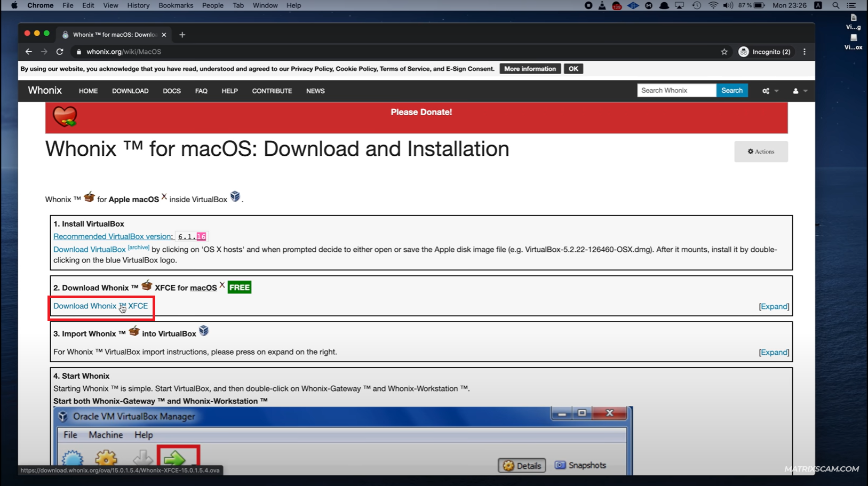The width and height of the screenshot is (868, 486).
Task: Open the History menu
Action: pos(138,5)
